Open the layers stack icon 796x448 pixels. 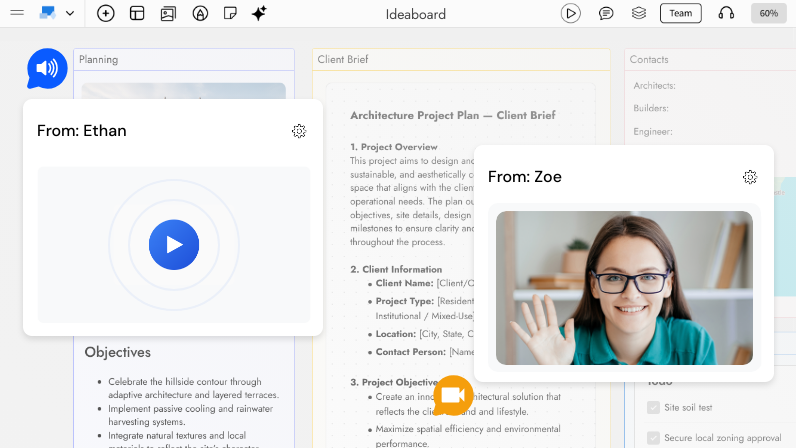(639, 13)
